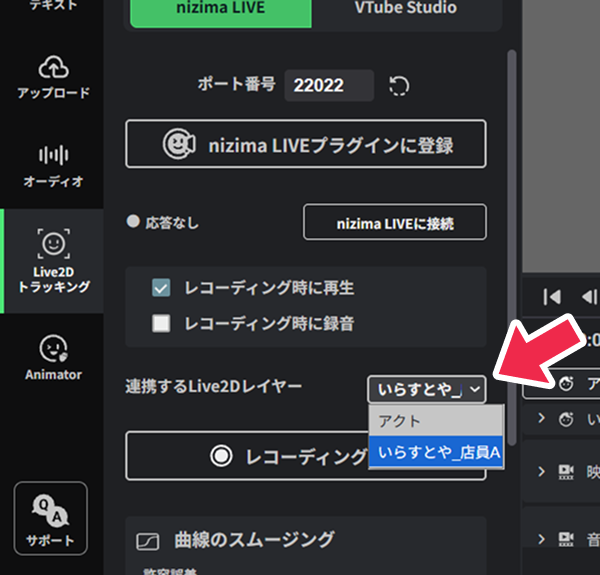The width and height of the screenshot is (600, 575).
Task: Reset the port number with the refresh icon
Action: (x=399, y=86)
